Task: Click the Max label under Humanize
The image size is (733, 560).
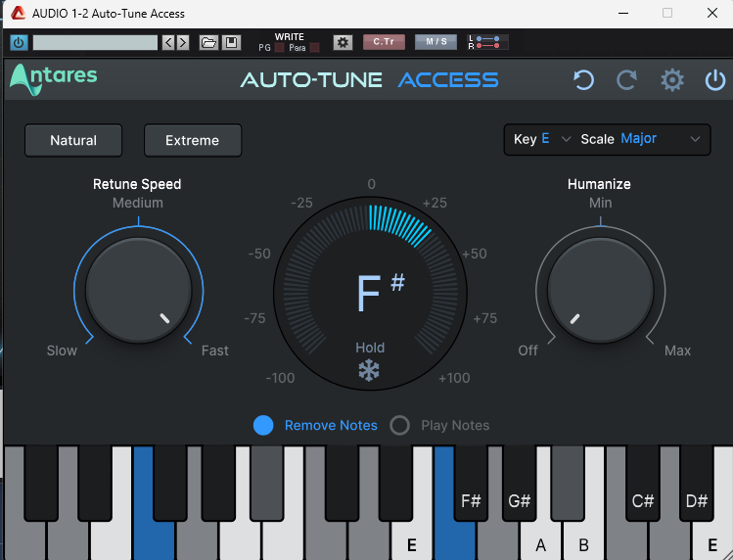Action: (x=677, y=350)
